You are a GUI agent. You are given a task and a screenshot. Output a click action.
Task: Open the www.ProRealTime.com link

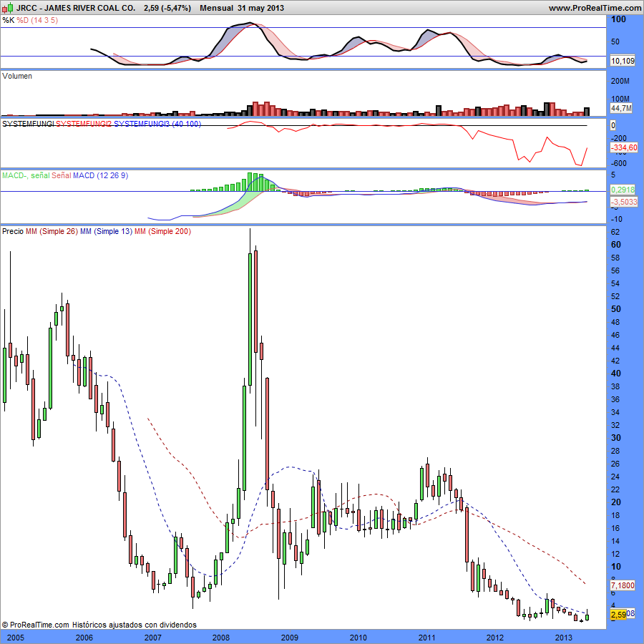point(595,8)
